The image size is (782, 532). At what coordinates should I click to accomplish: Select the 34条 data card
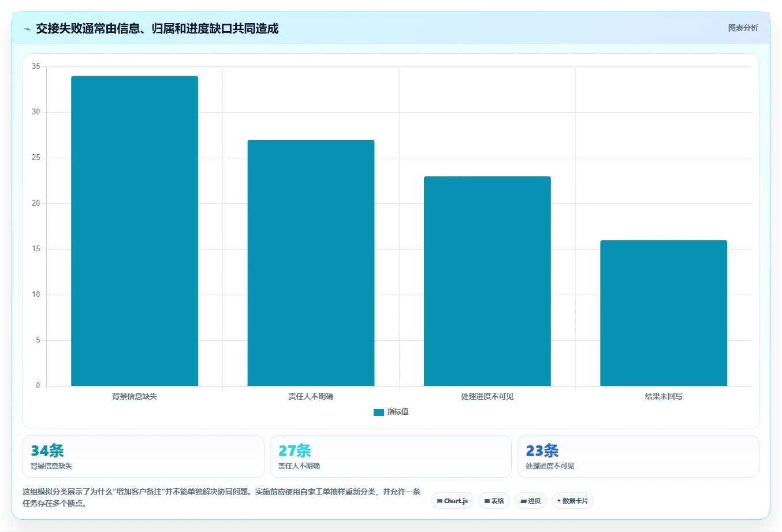point(143,456)
